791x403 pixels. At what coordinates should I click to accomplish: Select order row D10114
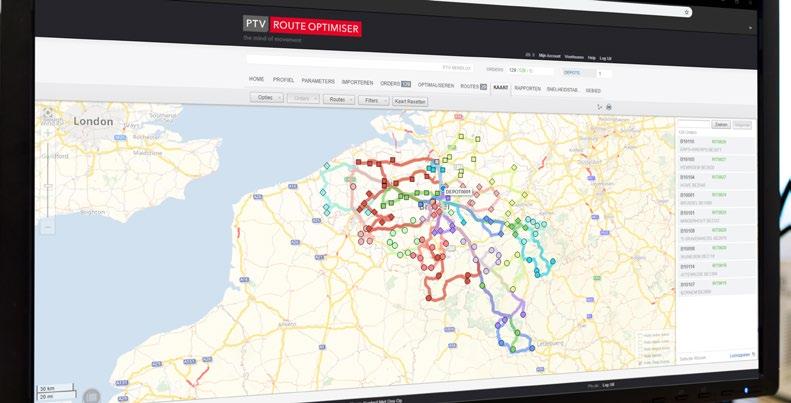(x=716, y=269)
